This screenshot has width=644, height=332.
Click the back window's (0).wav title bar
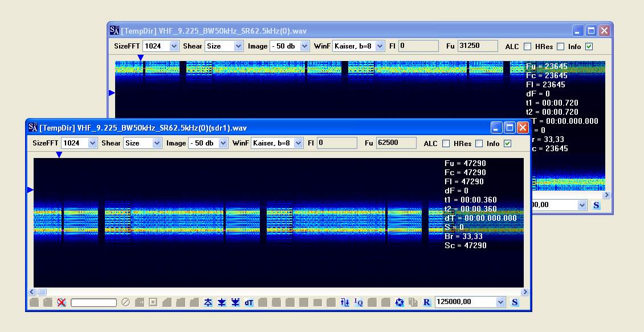[x=360, y=31]
